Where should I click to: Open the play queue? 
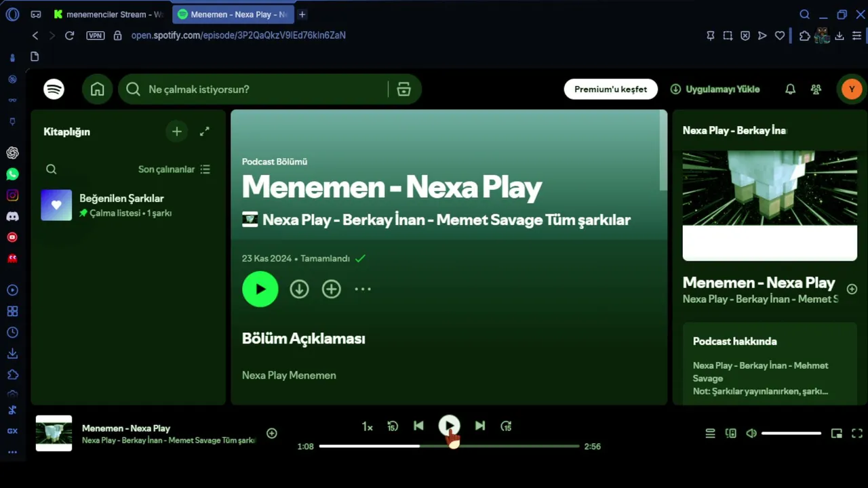click(x=710, y=433)
